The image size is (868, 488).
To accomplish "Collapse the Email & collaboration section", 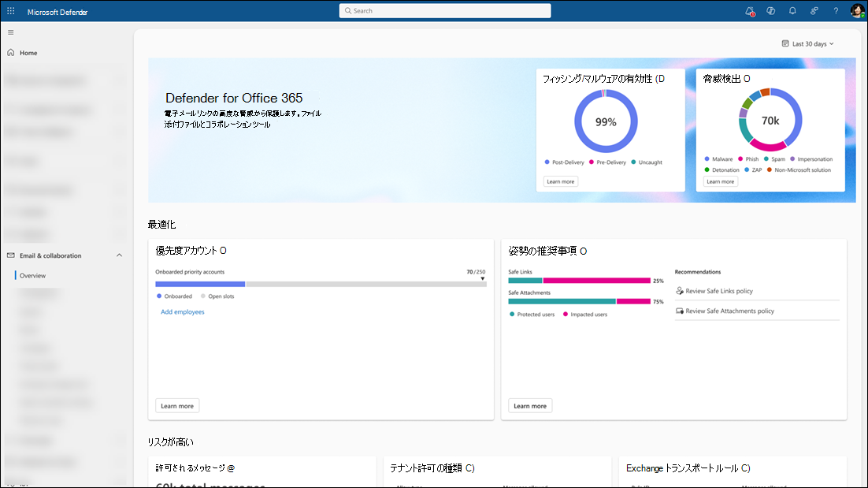I will [119, 255].
